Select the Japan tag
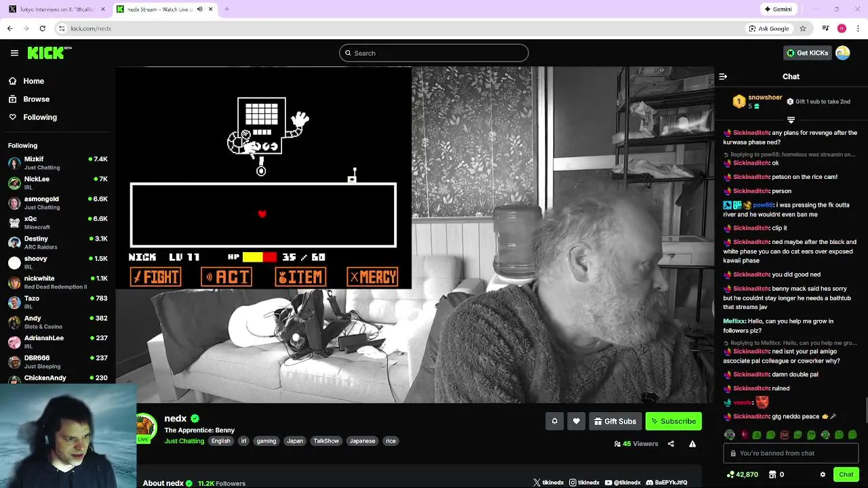Image resolution: width=868 pixels, height=488 pixels. point(295,441)
